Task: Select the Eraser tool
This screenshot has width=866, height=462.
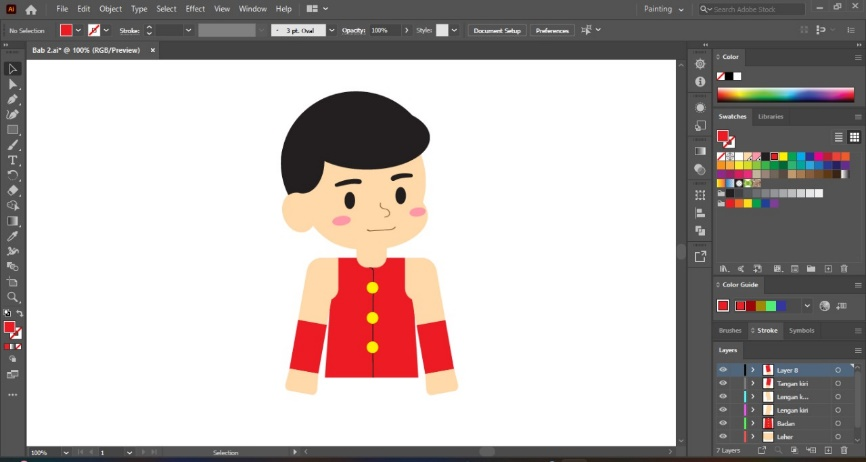Action: coord(12,190)
